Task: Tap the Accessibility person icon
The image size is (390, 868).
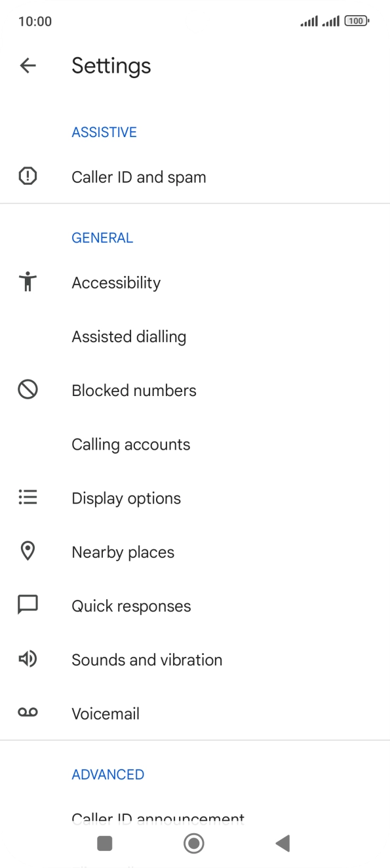Action: click(x=28, y=281)
